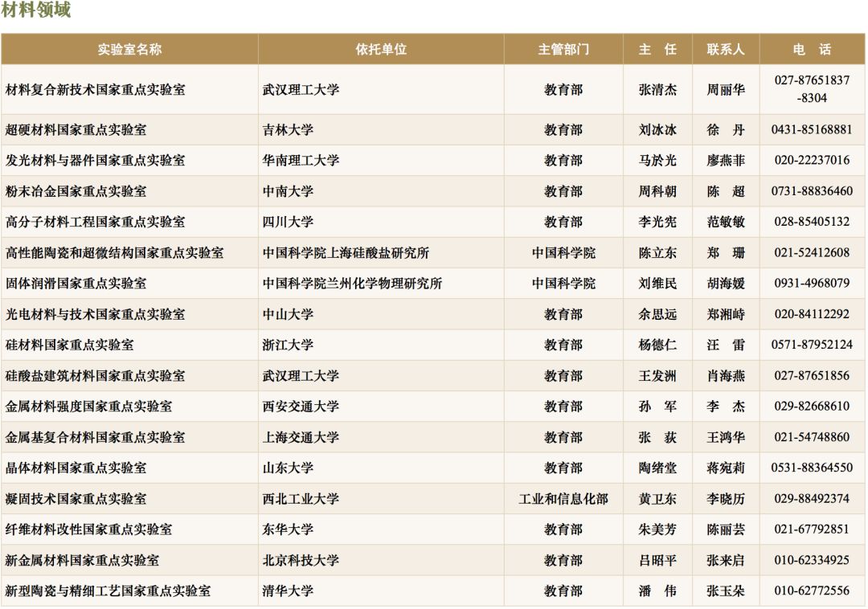Click the 依托单位 column header
868x609 pixels.
click(x=381, y=49)
